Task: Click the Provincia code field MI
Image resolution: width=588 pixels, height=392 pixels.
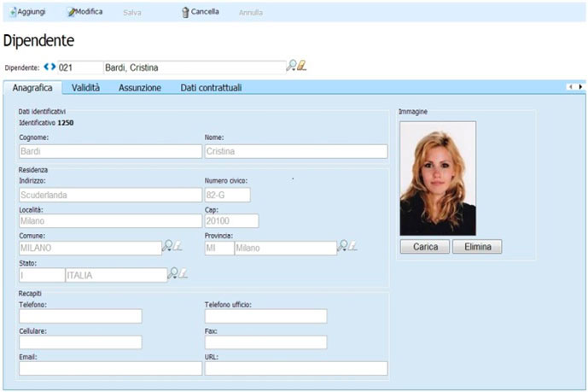Action: pos(219,249)
